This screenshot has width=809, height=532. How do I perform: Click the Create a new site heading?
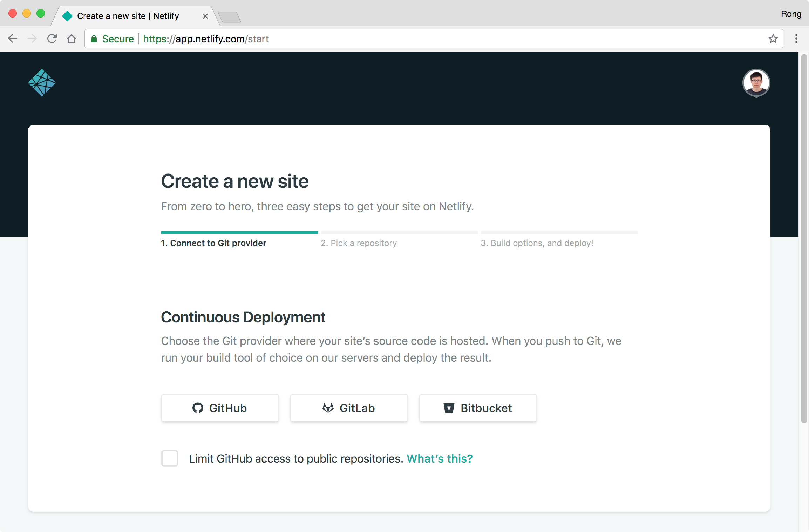coord(235,181)
